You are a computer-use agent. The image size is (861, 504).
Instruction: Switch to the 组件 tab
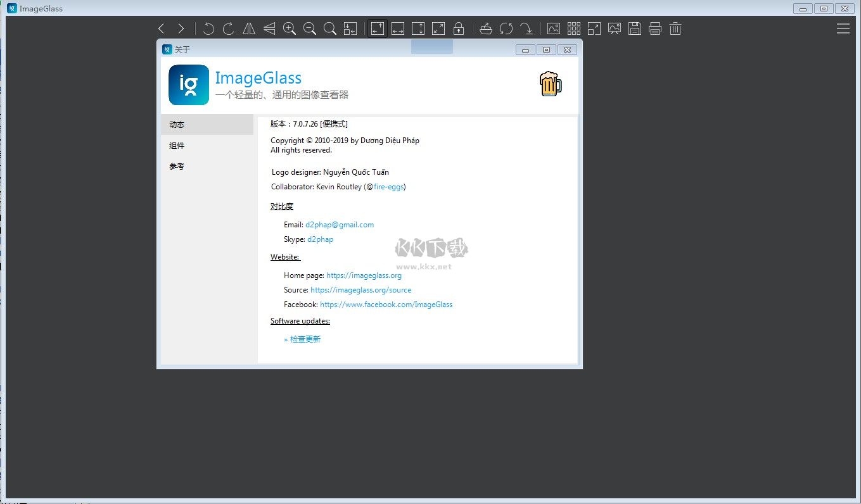tap(176, 145)
